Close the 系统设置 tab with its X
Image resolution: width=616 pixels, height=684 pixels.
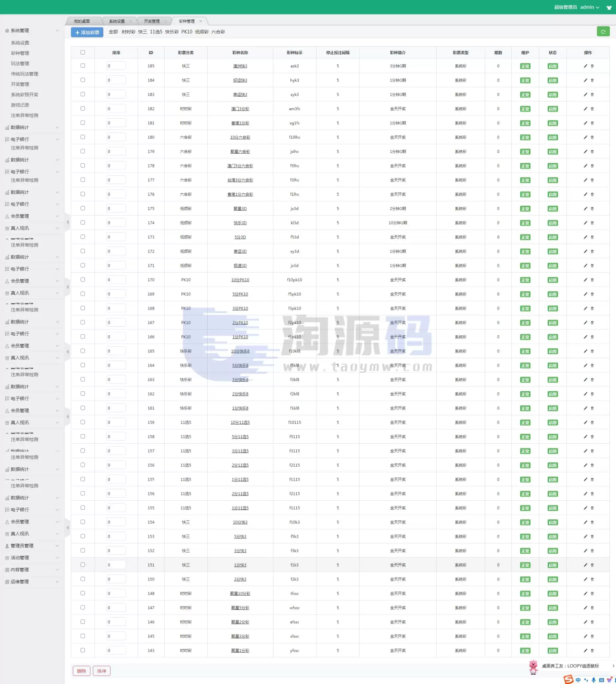tap(131, 21)
